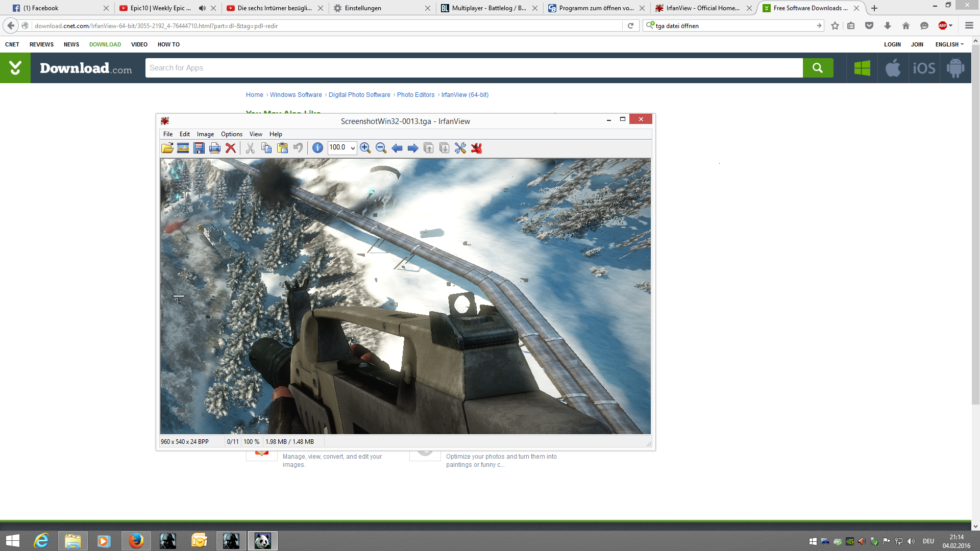The width and height of the screenshot is (980, 551).
Task: Save image using the floppy disk icon
Action: (x=199, y=148)
